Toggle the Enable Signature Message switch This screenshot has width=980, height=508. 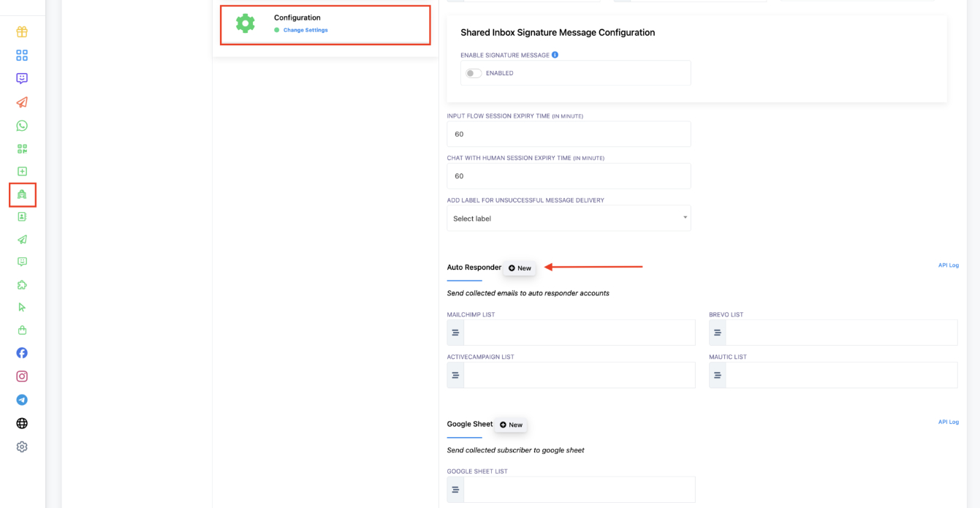474,73
